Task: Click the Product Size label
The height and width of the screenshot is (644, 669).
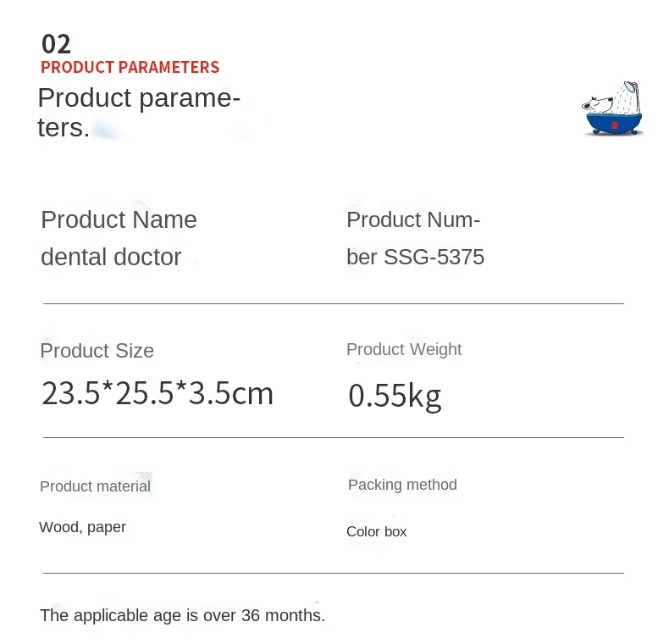Action: (x=97, y=351)
